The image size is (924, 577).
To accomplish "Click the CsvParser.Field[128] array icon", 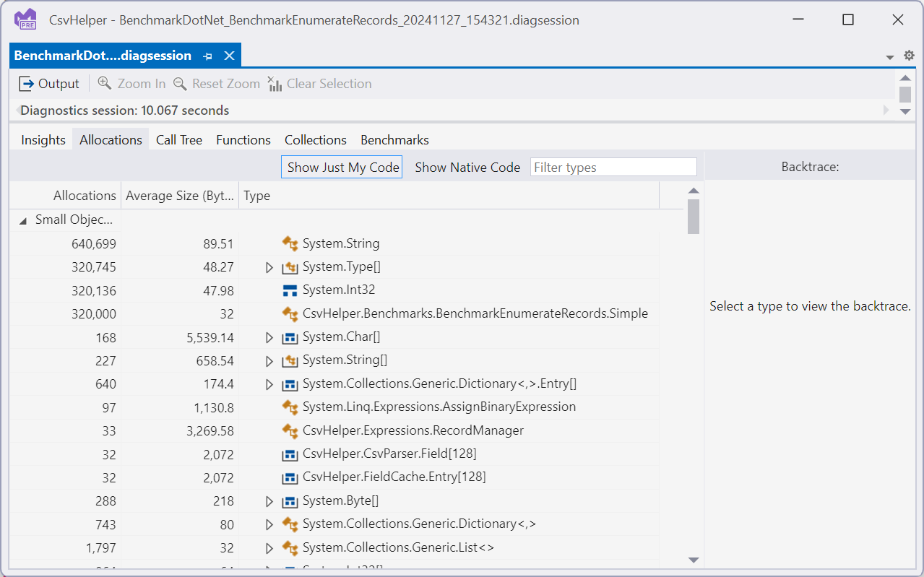I will pos(290,454).
